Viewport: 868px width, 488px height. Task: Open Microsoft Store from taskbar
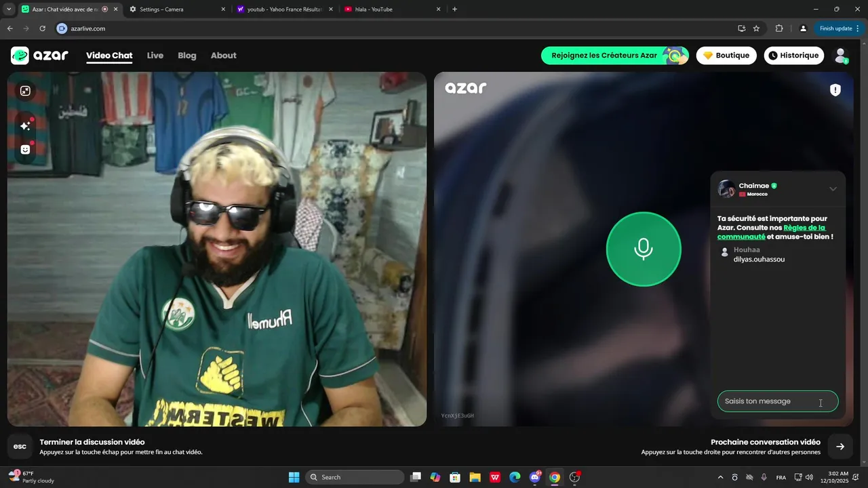click(455, 477)
